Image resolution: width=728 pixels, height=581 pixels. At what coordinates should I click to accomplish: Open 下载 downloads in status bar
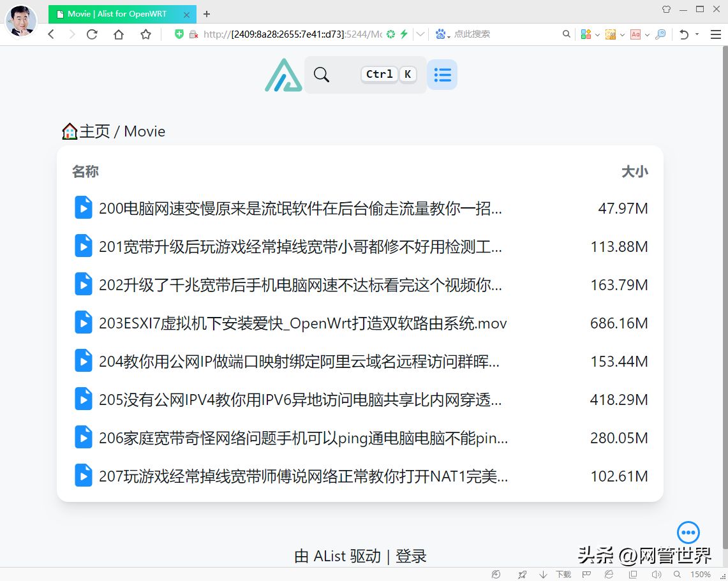pyautogui.click(x=556, y=575)
